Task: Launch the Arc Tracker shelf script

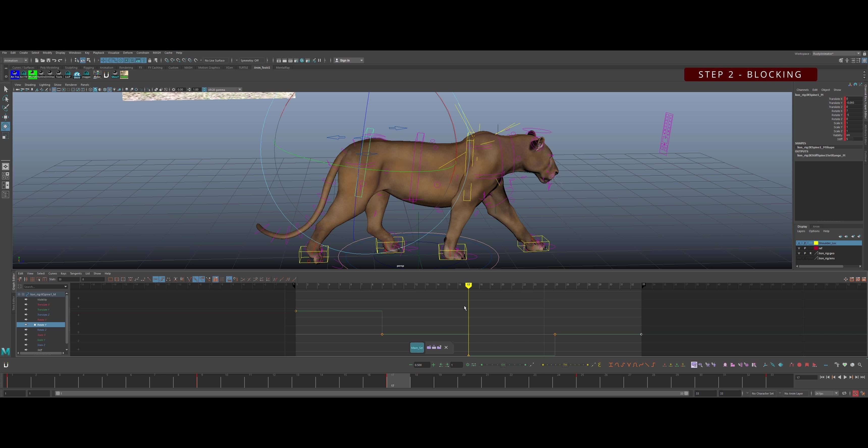Action: pyautogui.click(x=15, y=74)
